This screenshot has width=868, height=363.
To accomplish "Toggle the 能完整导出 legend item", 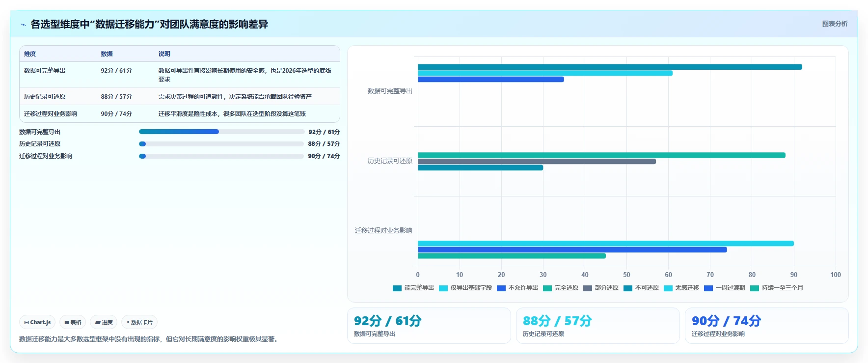I will point(413,288).
